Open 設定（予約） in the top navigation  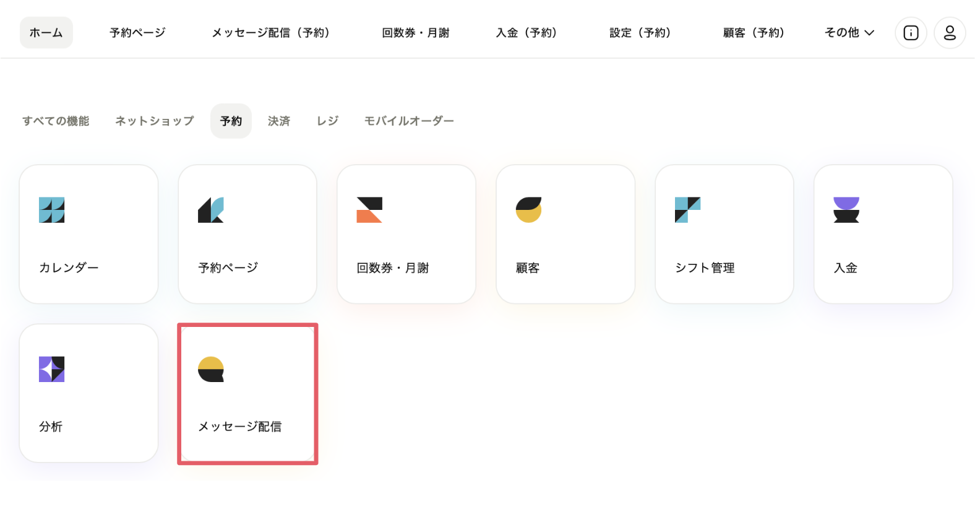[x=640, y=33]
